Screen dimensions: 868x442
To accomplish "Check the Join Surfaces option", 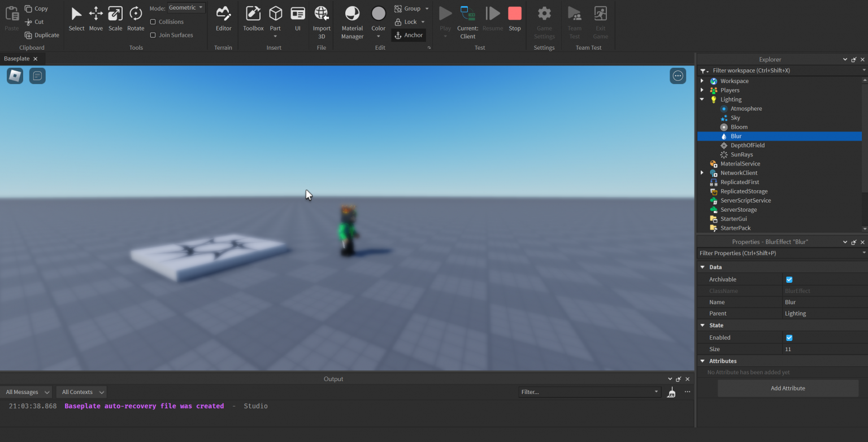I will point(151,34).
